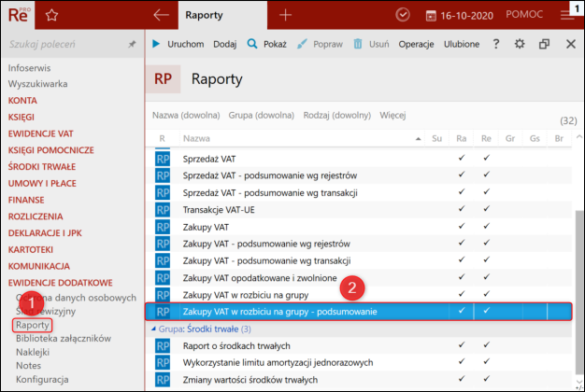The image size is (585, 392).
Task: Click the circled checkmark status icon
Action: 403,15
